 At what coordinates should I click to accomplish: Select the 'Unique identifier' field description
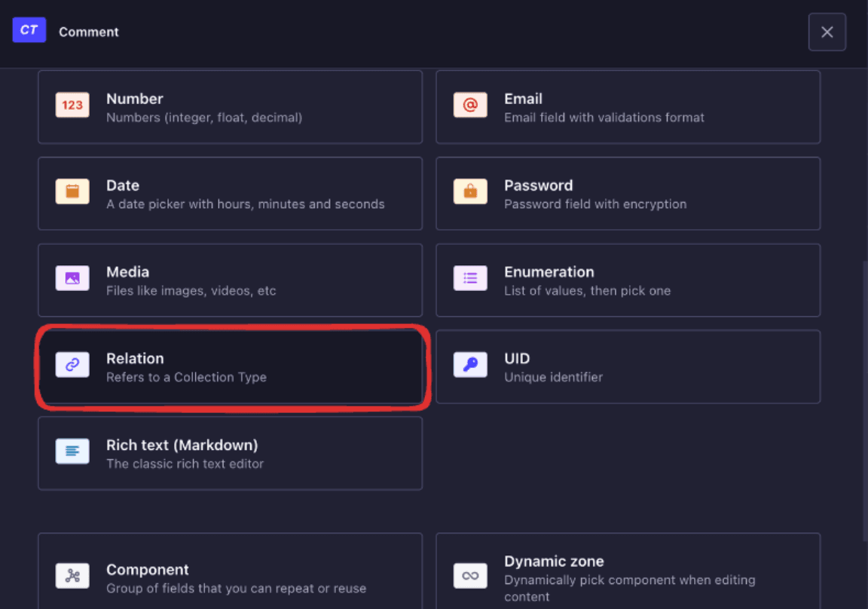click(x=553, y=377)
